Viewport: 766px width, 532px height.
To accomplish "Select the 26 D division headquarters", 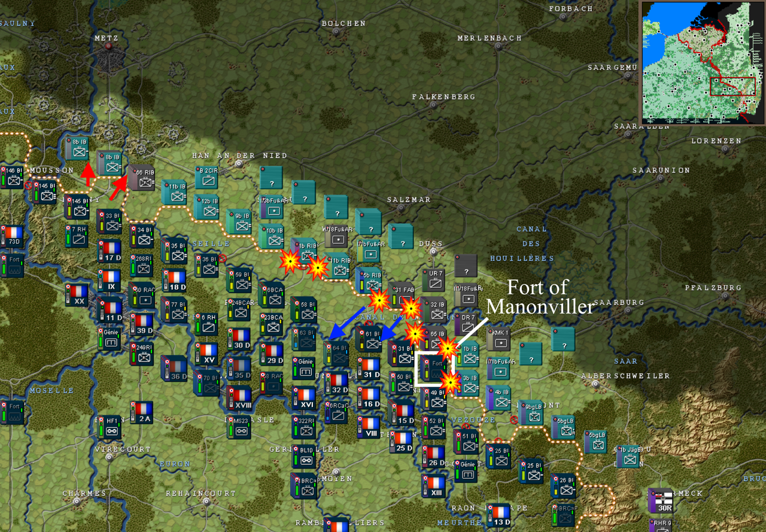I will point(433,456).
